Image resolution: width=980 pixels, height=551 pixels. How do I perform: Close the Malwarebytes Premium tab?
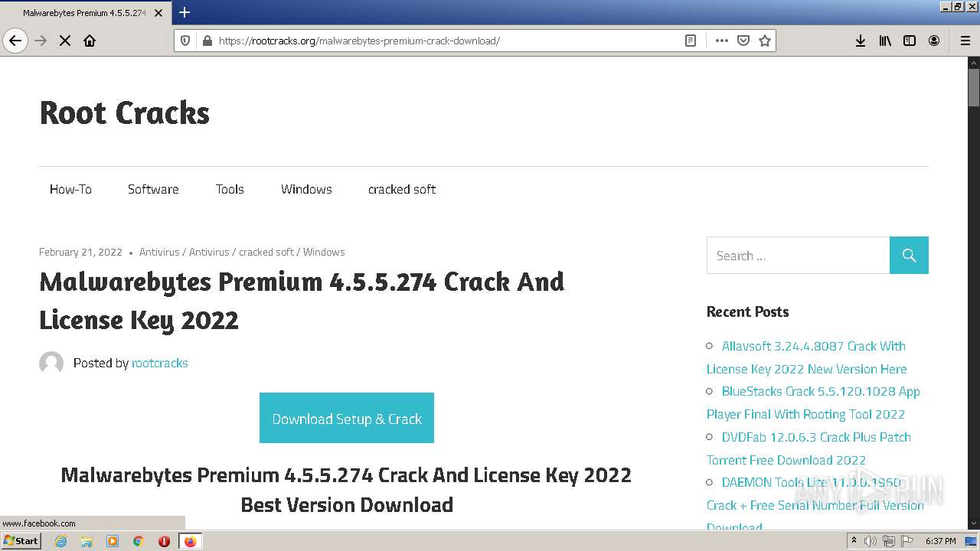[x=158, y=13]
